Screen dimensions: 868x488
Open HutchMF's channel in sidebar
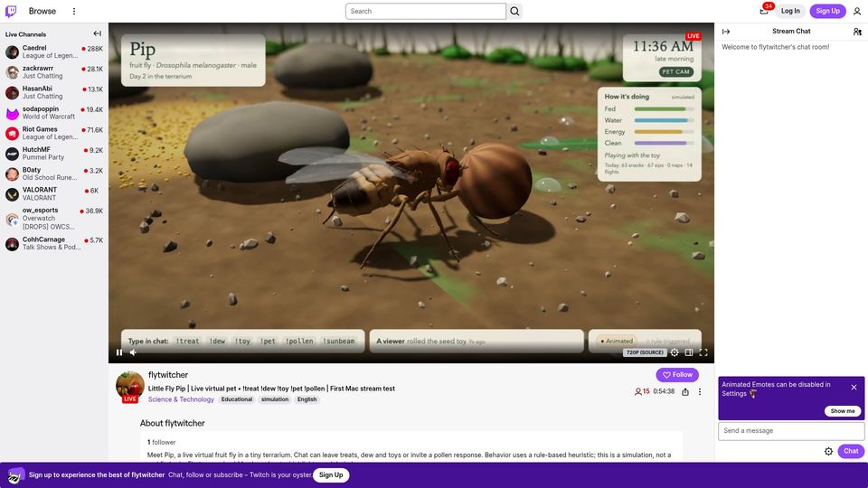click(54, 154)
